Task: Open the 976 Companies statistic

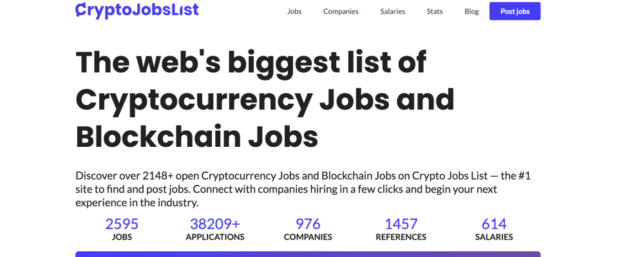Action: (308, 229)
